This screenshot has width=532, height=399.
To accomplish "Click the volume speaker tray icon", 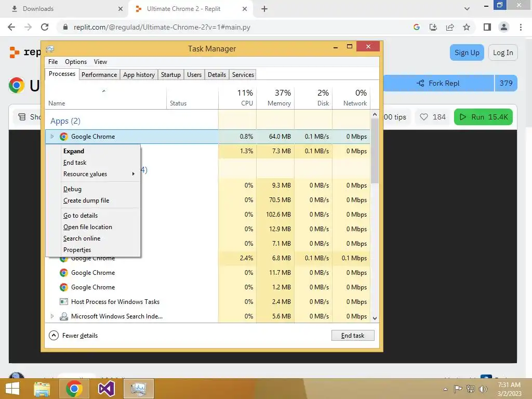I will click(483, 389).
